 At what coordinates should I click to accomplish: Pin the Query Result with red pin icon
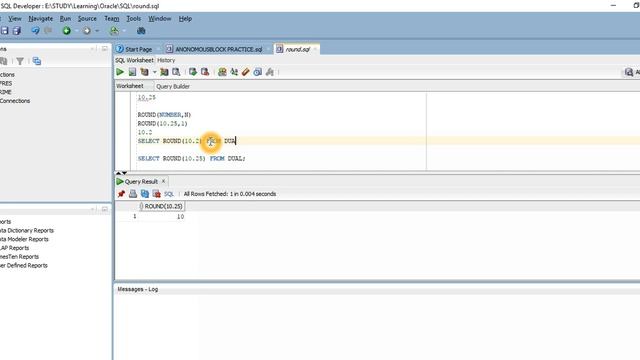coord(121,194)
